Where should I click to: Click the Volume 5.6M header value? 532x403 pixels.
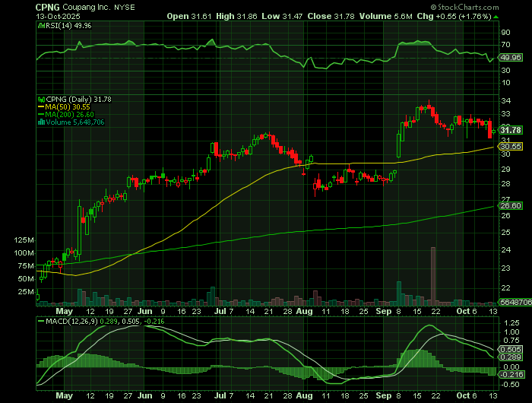coord(386,16)
